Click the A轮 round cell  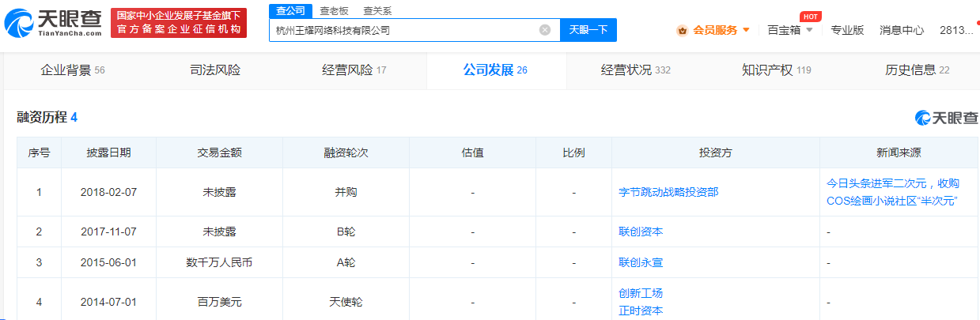click(x=346, y=262)
